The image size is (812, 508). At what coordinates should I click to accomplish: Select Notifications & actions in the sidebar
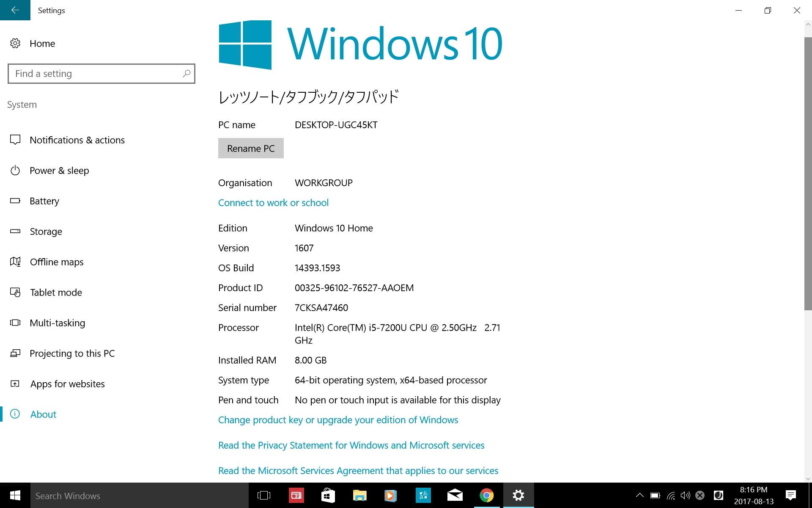click(77, 140)
